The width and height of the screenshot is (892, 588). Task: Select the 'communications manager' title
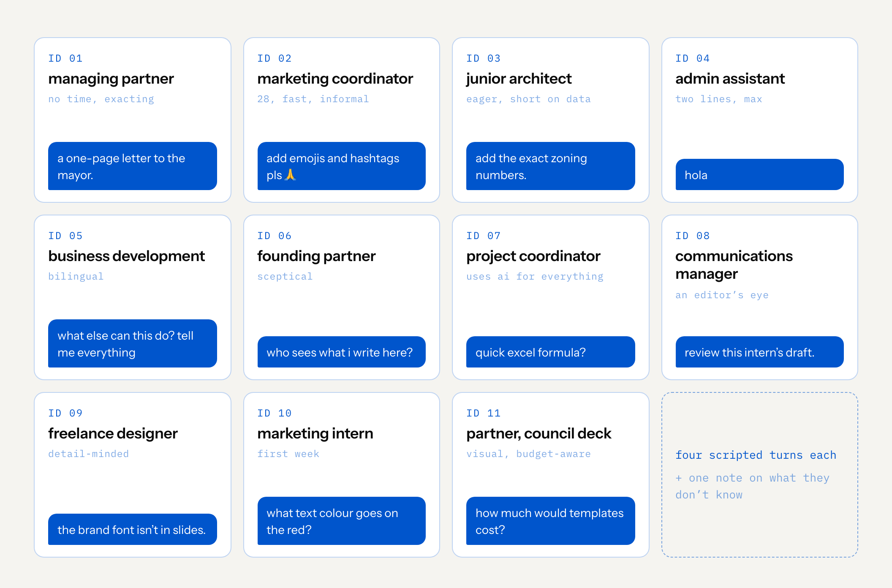coord(734,265)
